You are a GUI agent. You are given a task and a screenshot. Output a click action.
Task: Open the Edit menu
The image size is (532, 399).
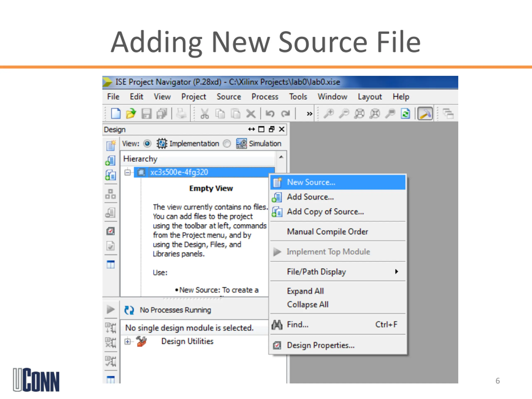(136, 97)
